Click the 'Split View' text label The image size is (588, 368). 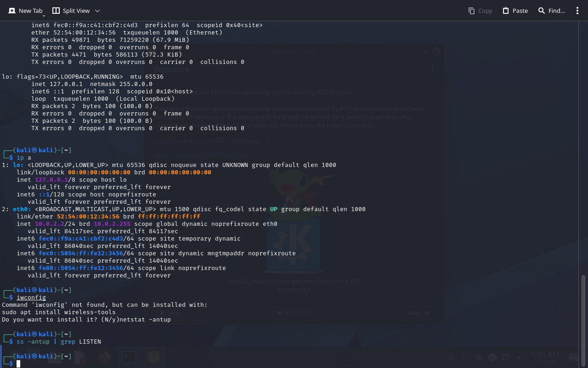click(76, 11)
